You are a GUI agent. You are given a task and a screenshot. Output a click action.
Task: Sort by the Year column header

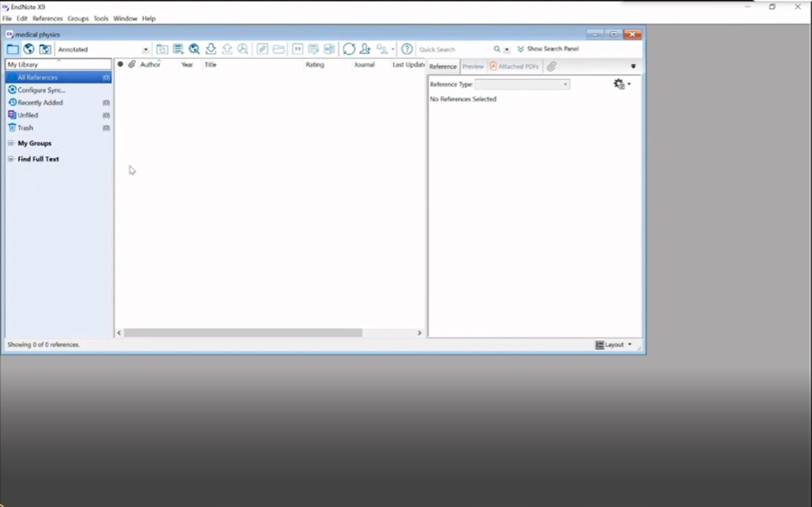[x=187, y=65]
